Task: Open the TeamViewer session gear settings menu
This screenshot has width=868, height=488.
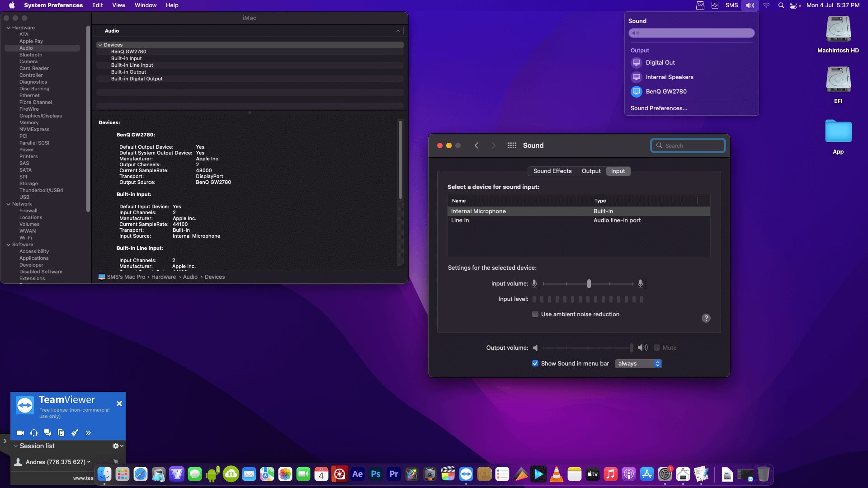Action: pyautogui.click(x=118, y=446)
